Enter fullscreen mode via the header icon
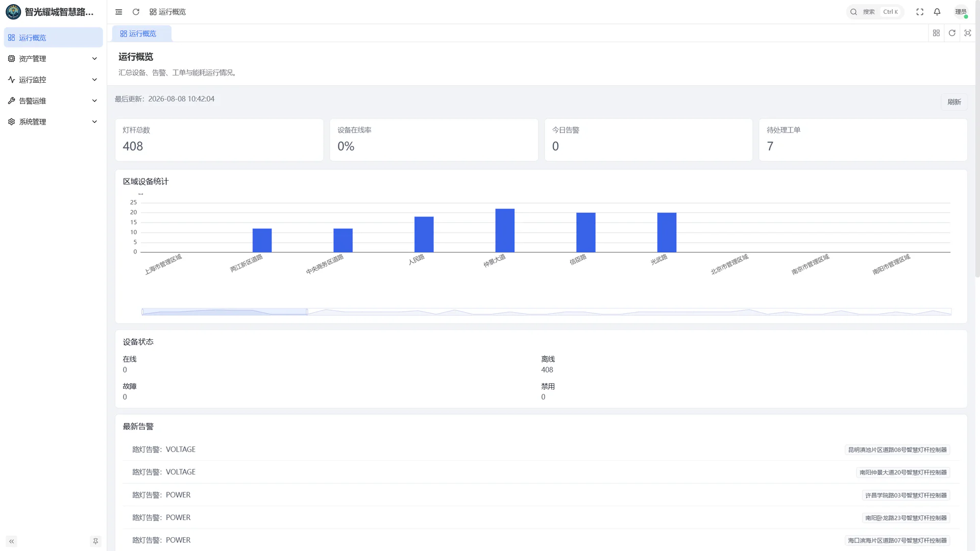The image size is (980, 551). click(x=920, y=12)
